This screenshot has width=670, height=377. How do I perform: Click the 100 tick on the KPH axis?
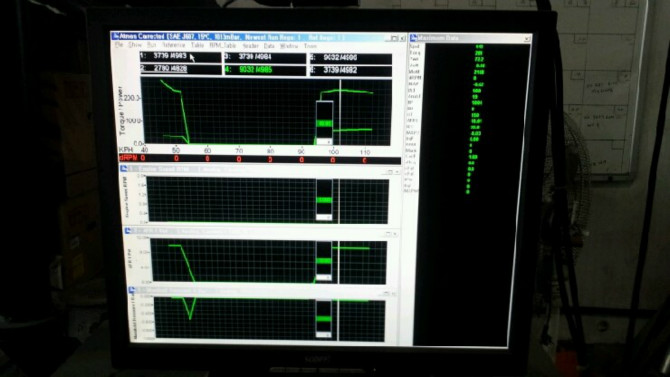(x=333, y=152)
